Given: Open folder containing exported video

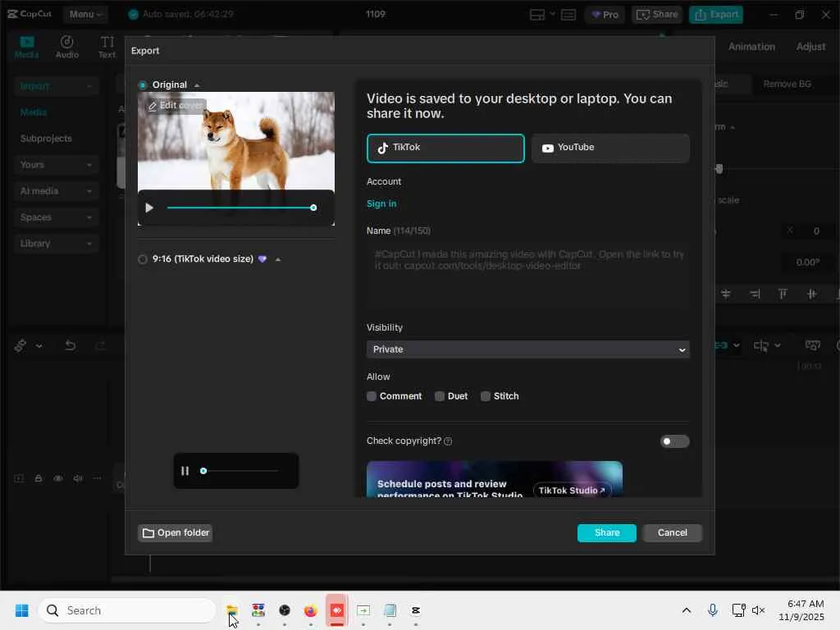Looking at the screenshot, I should (176, 533).
